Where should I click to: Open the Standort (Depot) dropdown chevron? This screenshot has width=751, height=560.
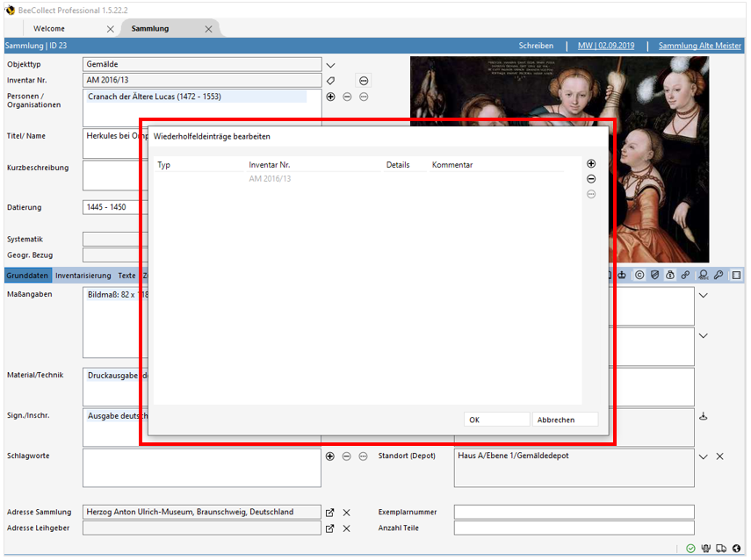click(x=703, y=456)
